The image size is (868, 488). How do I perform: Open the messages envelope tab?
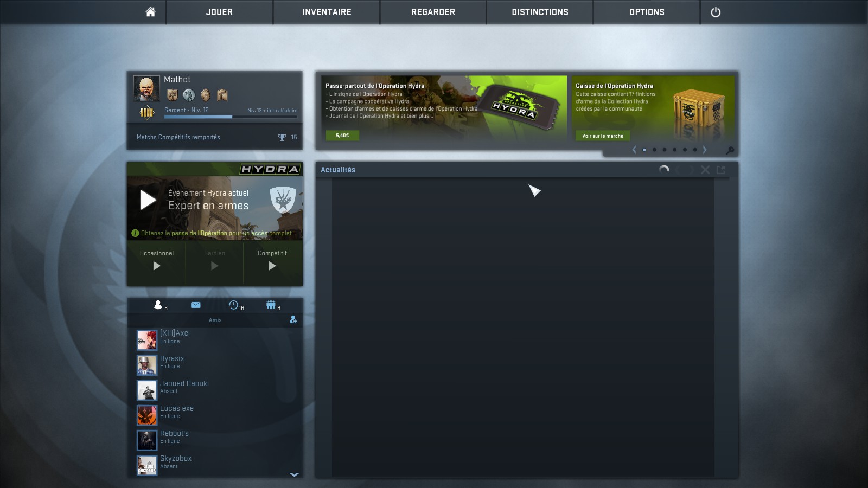196,305
